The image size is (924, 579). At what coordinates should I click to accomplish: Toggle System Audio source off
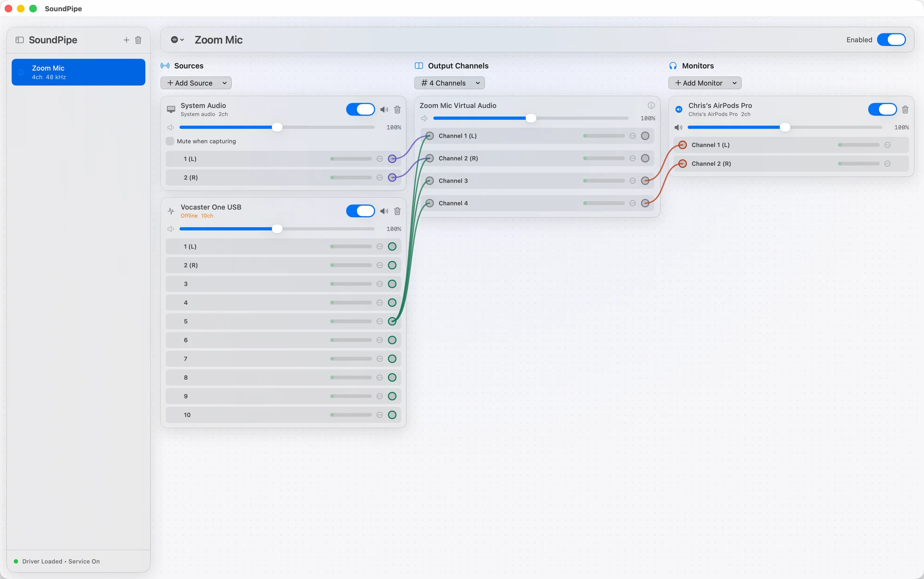click(360, 109)
